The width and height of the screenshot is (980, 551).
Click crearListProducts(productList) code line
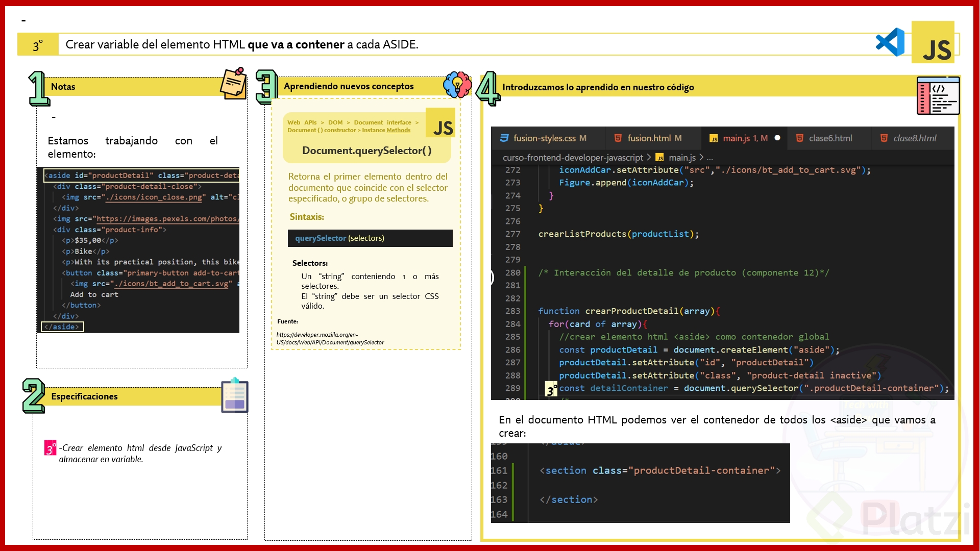tap(619, 234)
